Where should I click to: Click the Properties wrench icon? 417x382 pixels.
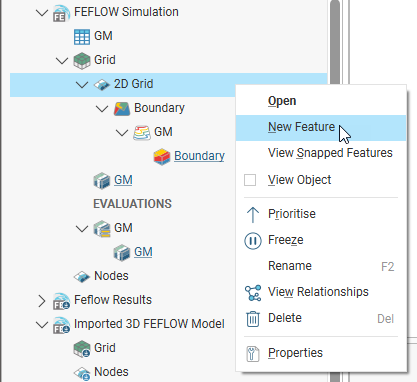253,354
